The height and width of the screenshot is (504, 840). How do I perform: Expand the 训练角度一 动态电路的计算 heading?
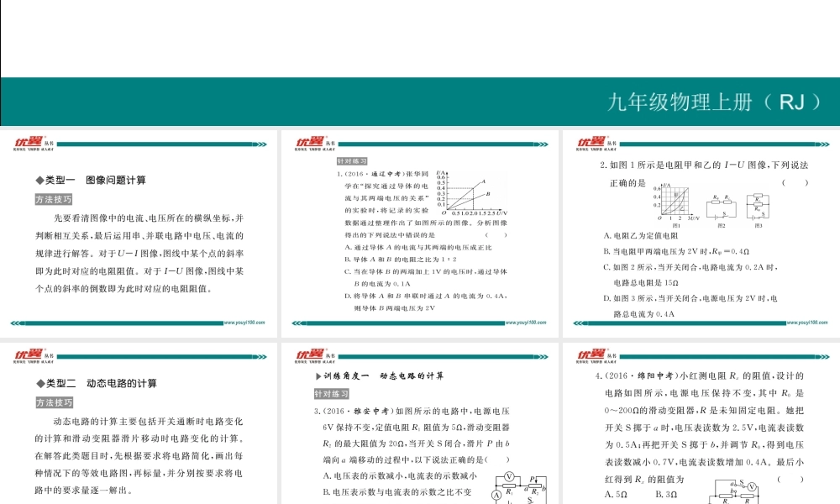click(x=378, y=375)
